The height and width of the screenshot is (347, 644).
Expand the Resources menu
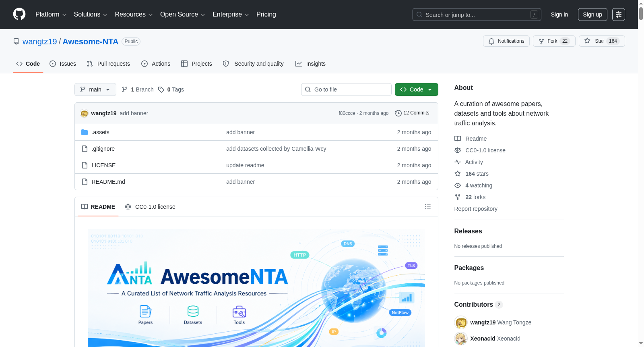pos(134,15)
